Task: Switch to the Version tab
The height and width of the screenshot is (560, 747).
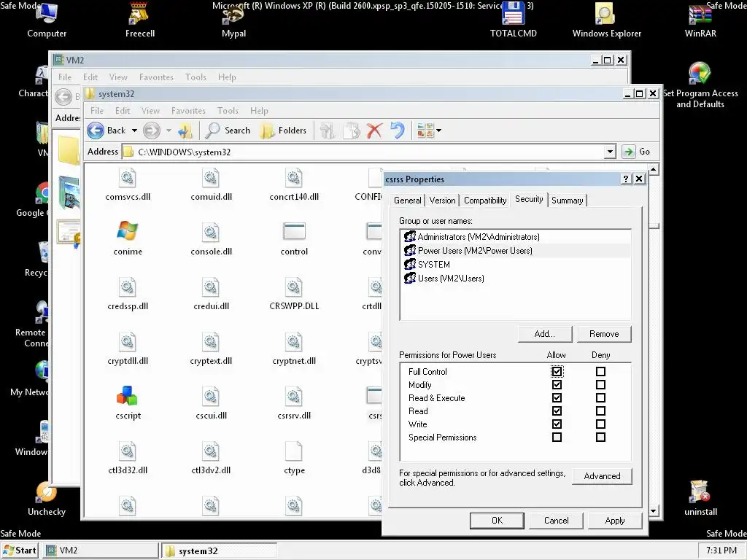Action: 442,201
